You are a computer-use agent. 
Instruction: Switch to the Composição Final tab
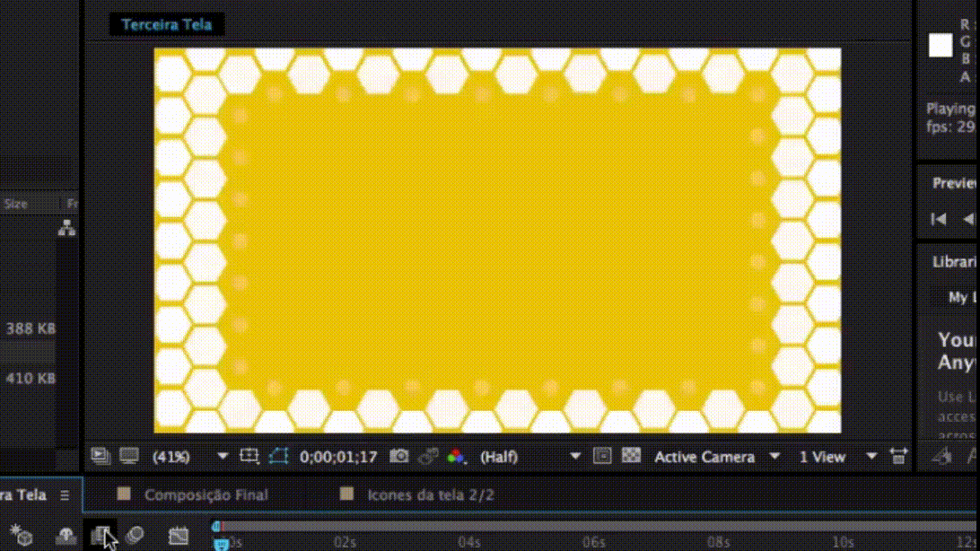[x=206, y=494]
